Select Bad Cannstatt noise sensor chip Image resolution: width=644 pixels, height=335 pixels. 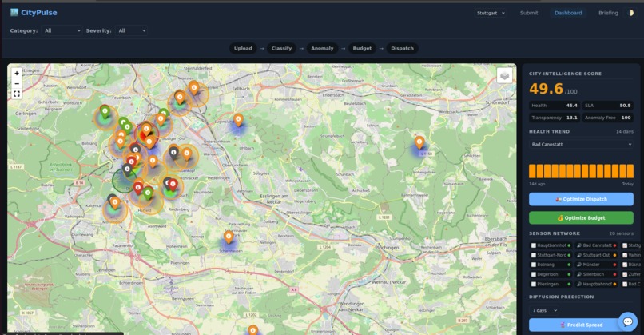point(596,245)
